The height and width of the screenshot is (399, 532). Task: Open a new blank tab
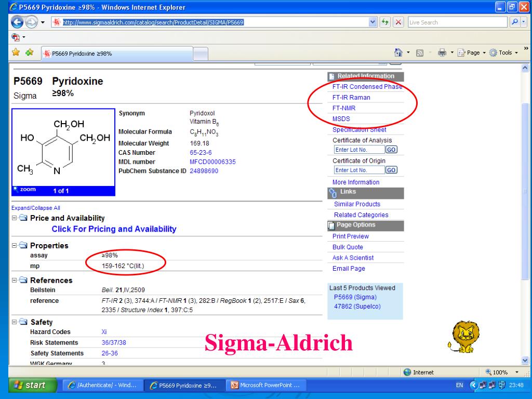[x=201, y=54]
